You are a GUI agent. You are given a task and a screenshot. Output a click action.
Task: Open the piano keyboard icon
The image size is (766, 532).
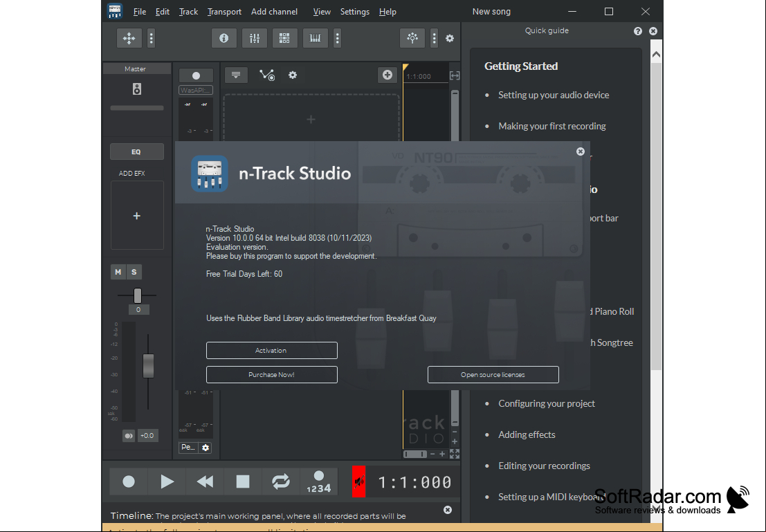[x=315, y=38]
